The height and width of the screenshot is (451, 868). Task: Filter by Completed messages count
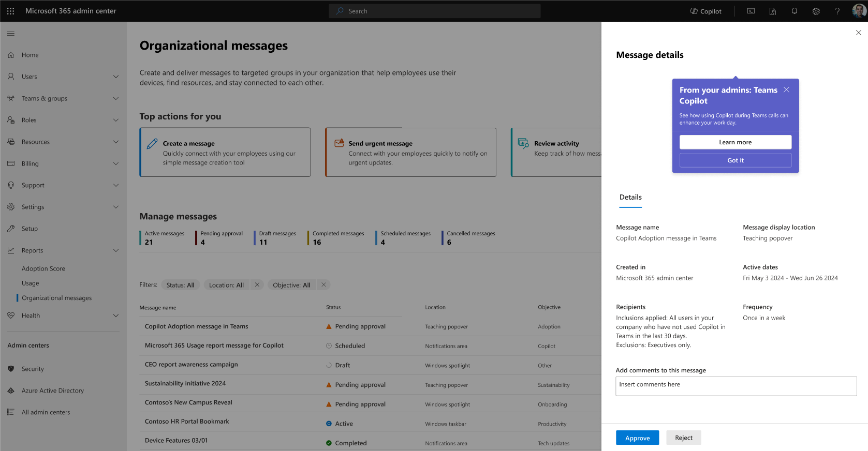pyautogui.click(x=336, y=238)
